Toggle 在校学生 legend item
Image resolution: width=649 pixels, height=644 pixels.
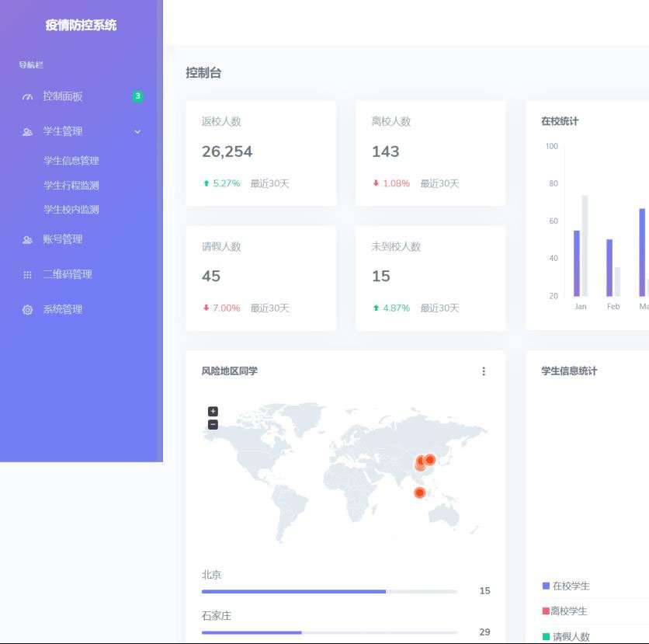(566, 586)
